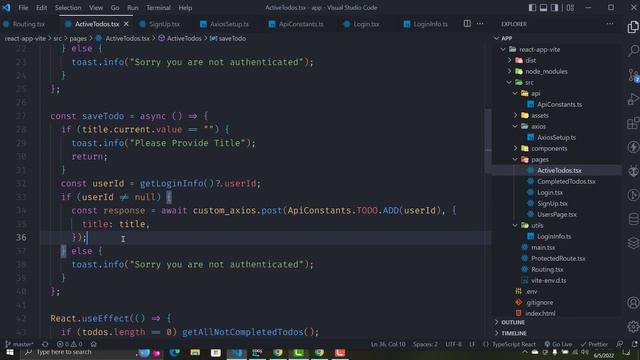Image resolution: width=640 pixels, height=360 pixels.
Task: Click pages in the breadcrumb path
Action: click(78, 38)
